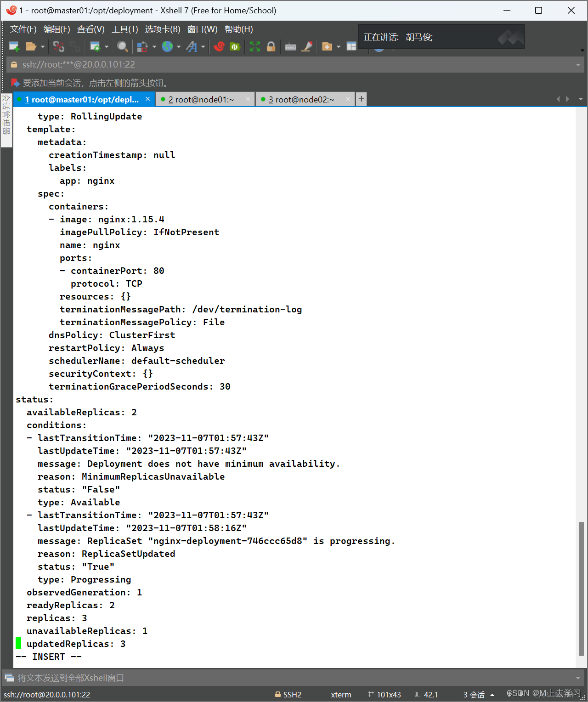Click the Highlight marker pen icon
The width and height of the screenshot is (588, 702).
tap(307, 46)
